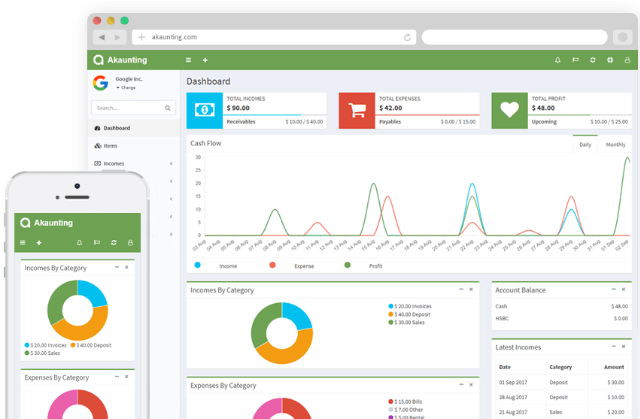The width and height of the screenshot is (640, 419).
Task: Collapse the Latest Incomes panel
Action: [x=613, y=346]
